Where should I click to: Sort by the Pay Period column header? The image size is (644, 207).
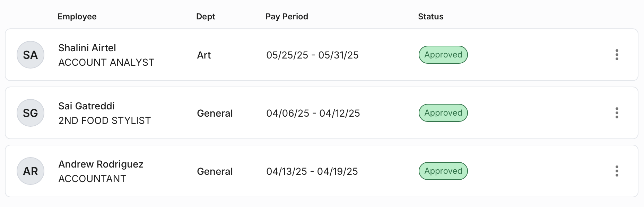click(287, 17)
